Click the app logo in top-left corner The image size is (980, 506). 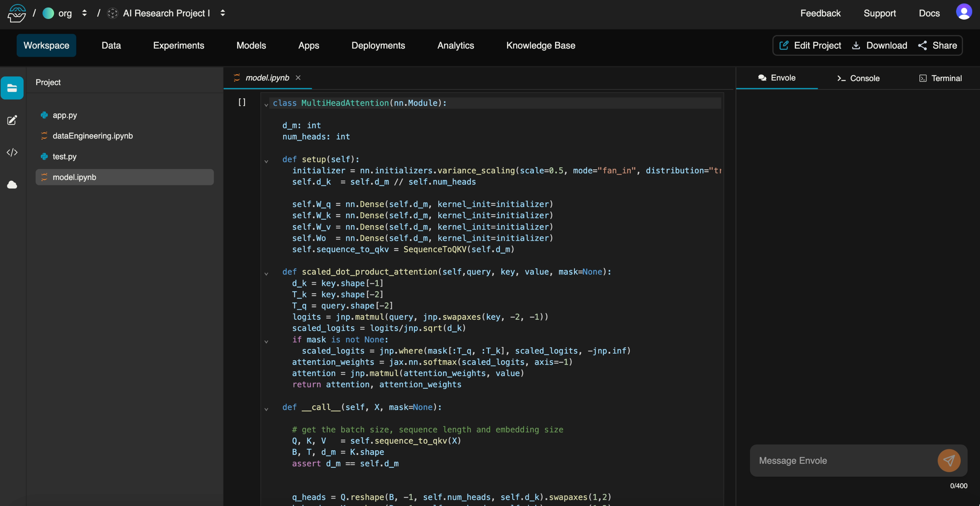[x=17, y=13]
